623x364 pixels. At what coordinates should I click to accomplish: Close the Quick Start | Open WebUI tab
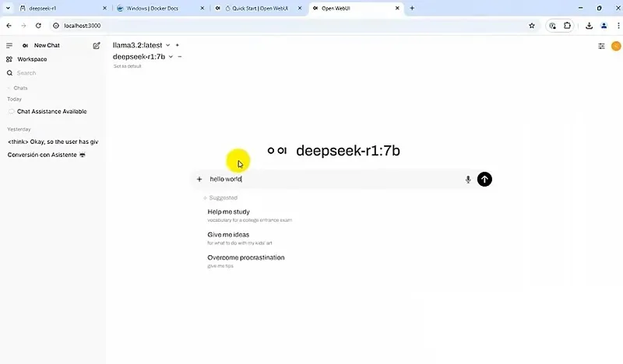pyautogui.click(x=300, y=8)
